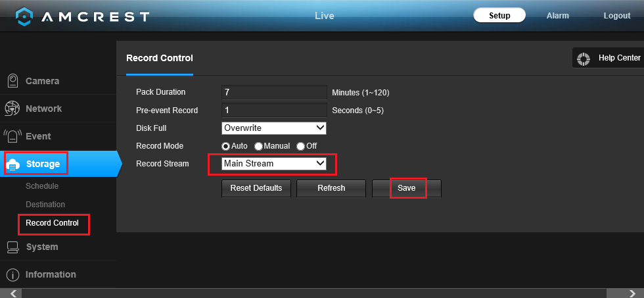
Task: Click the Network globe icon
Action: (12, 109)
